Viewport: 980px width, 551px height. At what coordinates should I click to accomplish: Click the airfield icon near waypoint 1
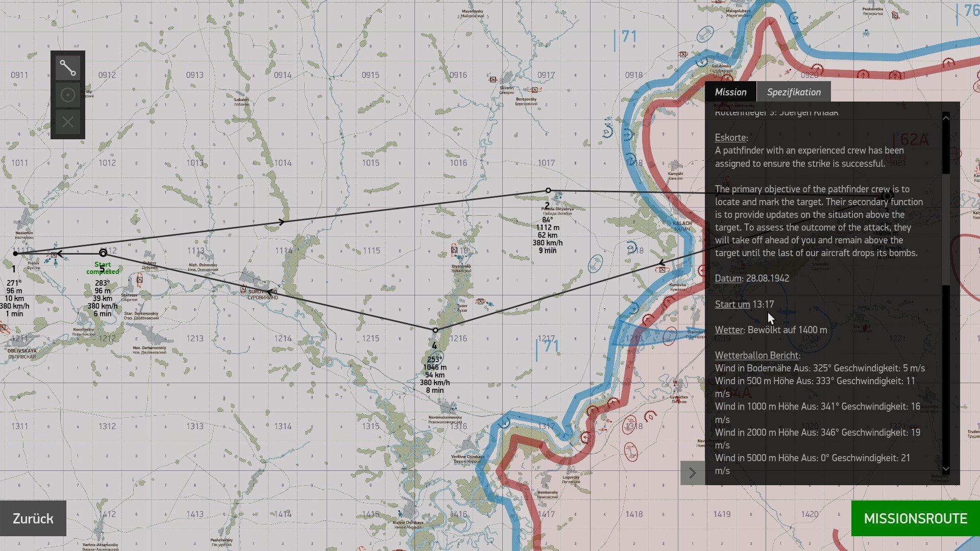[x=53, y=255]
